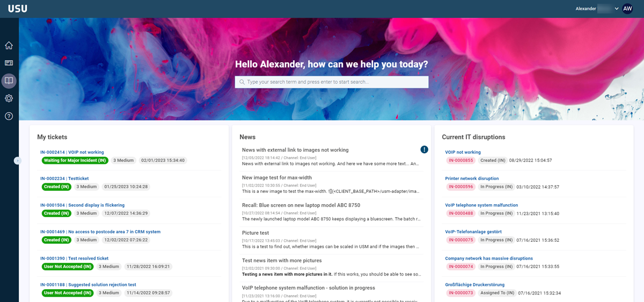The image size is (644, 302).
Task: Open ticket IN-0001390 Test resolved ticket
Action: (74, 258)
